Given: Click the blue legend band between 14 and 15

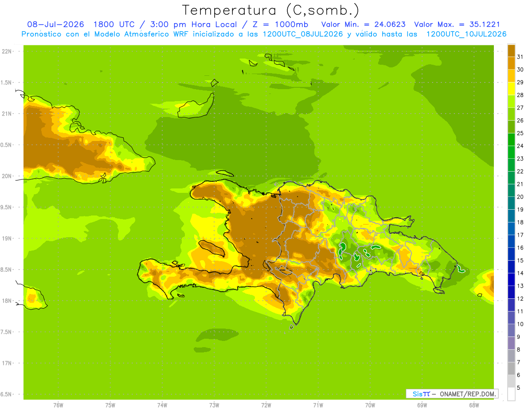Looking at the screenshot, I should click(511, 267).
